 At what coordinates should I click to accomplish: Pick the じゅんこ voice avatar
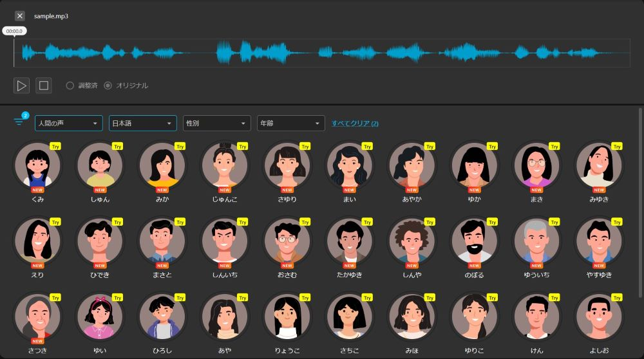pos(225,165)
